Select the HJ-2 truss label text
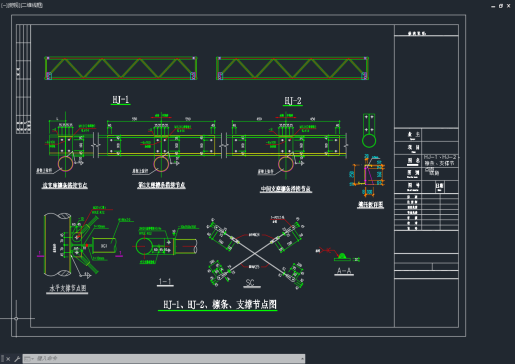Image resolution: width=515 pixels, height=364 pixels. 293,101
